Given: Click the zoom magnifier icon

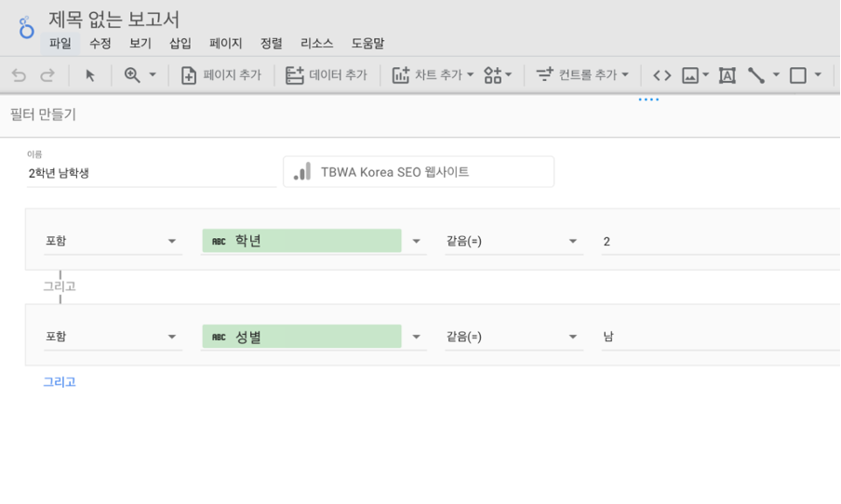Looking at the screenshot, I should pyautogui.click(x=132, y=75).
